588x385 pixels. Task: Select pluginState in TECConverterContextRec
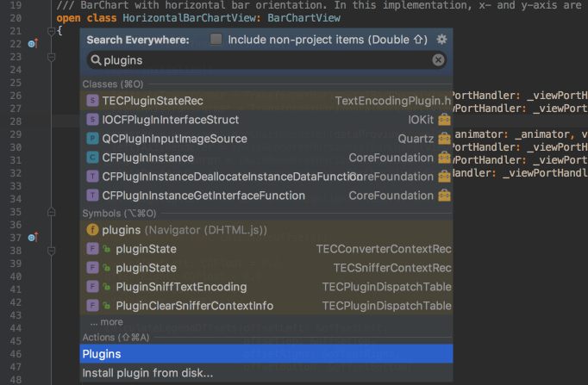pyautogui.click(x=266, y=249)
